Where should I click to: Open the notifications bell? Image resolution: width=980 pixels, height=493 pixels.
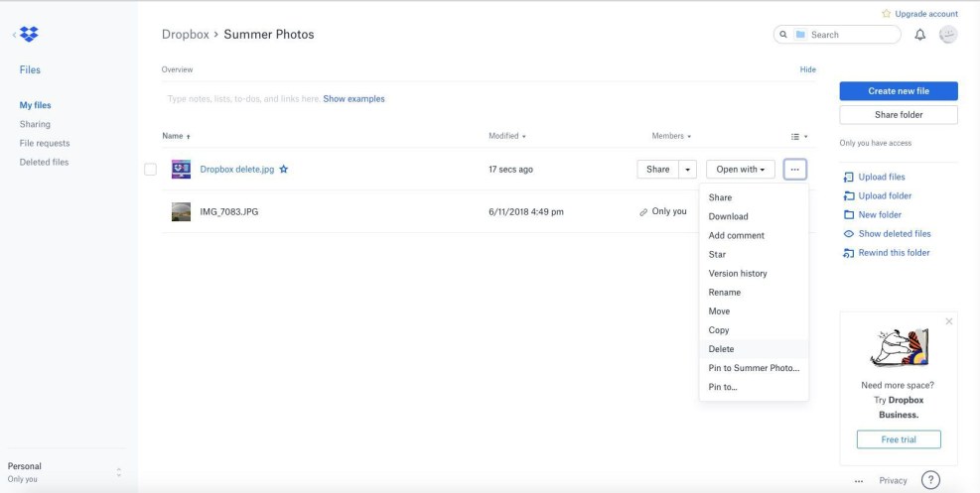tap(919, 35)
